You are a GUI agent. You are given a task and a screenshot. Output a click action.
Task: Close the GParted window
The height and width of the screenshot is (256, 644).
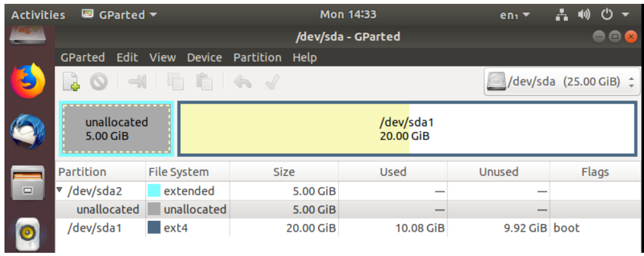[631, 37]
